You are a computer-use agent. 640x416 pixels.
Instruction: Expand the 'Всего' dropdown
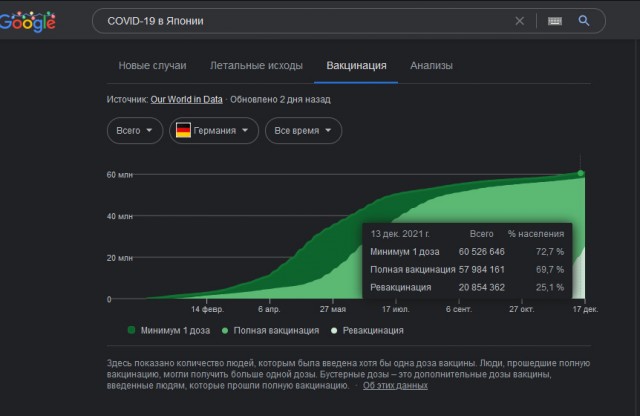pyautogui.click(x=134, y=131)
